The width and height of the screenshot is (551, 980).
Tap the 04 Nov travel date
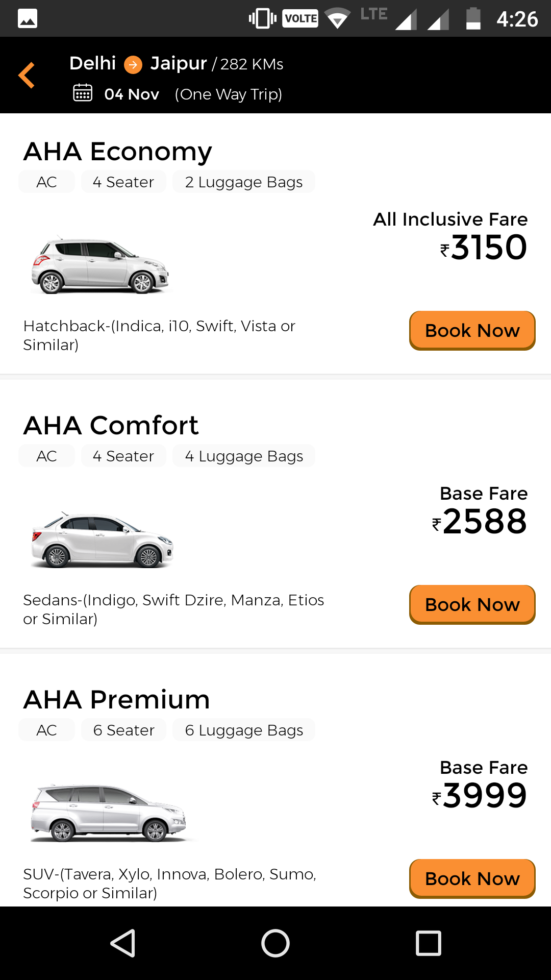(x=132, y=94)
